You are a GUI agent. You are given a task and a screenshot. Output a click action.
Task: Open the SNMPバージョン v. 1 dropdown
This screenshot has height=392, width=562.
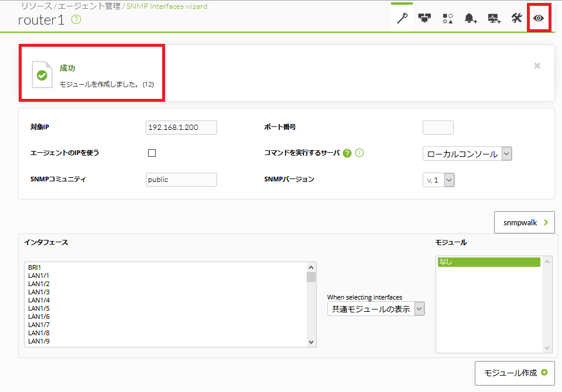[x=438, y=180]
